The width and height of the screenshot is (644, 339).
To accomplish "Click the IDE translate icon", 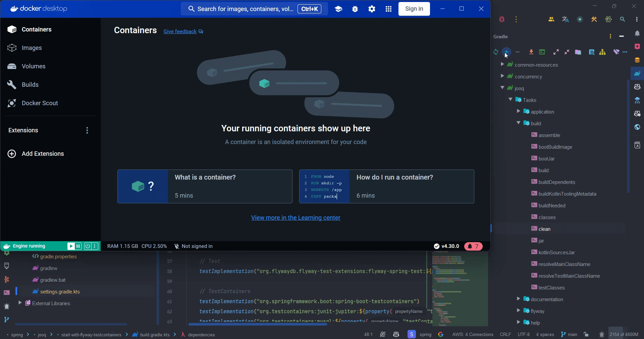I will (x=565, y=19).
